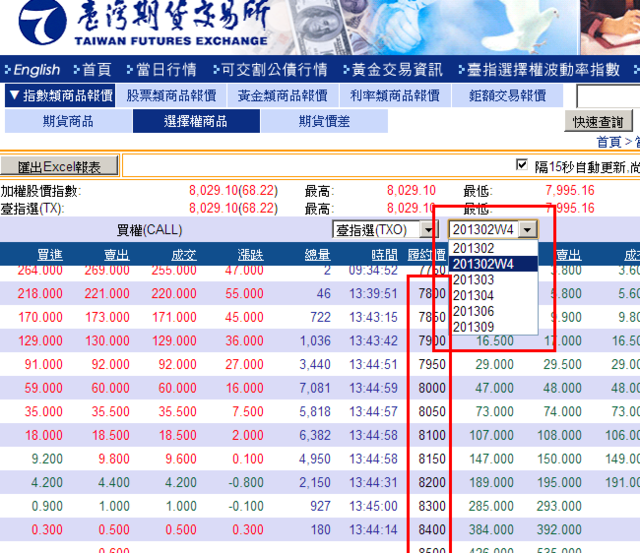640x553 pixels.
Task: Switch to 期貨商品 sub-tab
Action: (68, 121)
